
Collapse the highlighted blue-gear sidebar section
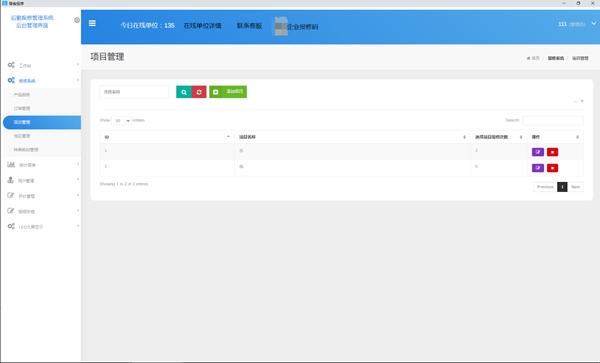42,80
